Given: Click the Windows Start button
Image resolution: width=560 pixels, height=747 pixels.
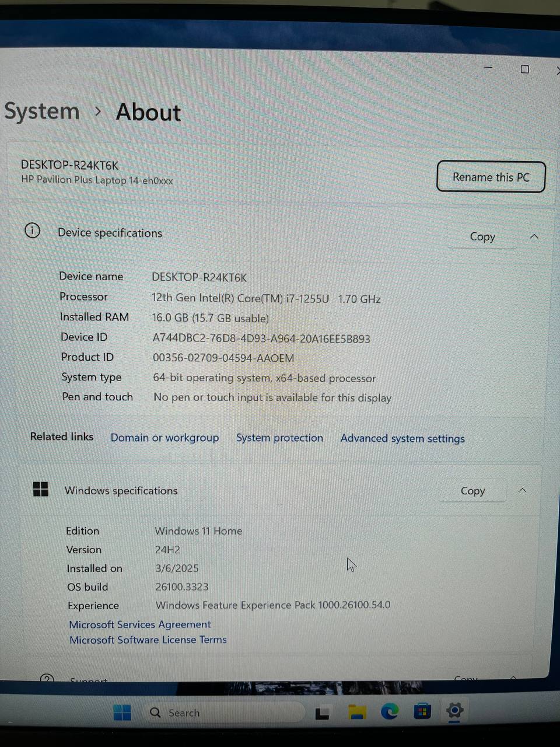Looking at the screenshot, I should [122, 713].
